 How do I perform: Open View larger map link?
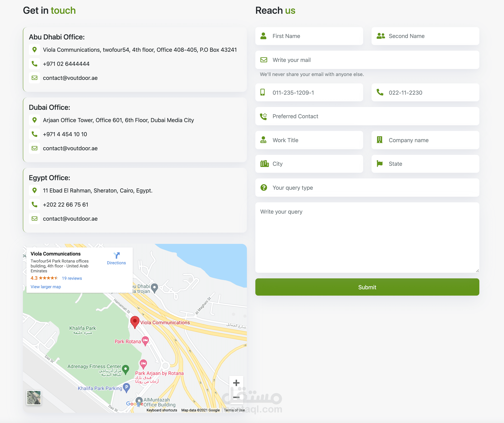[46, 287]
